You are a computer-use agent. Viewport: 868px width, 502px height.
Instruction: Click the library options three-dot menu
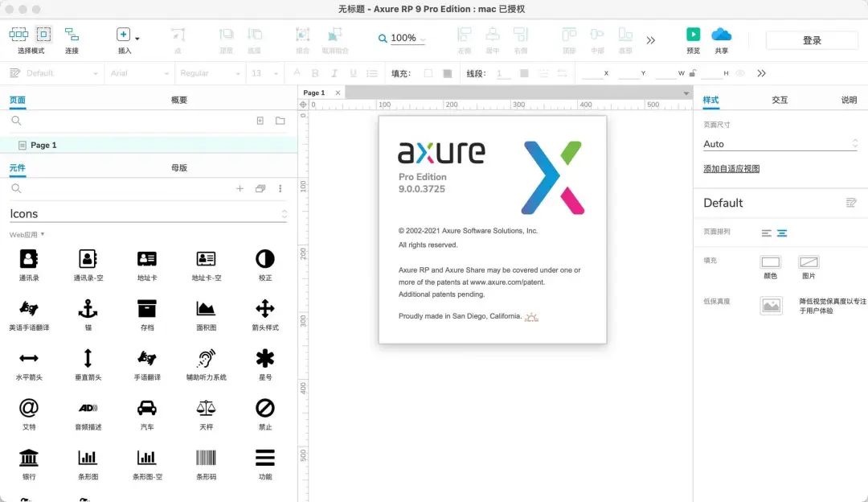280,188
